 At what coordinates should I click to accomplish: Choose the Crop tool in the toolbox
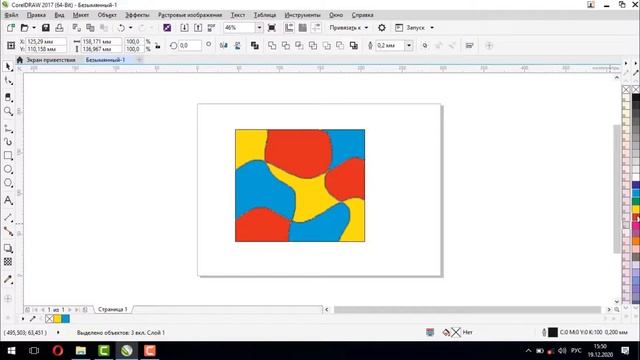coord(8,97)
